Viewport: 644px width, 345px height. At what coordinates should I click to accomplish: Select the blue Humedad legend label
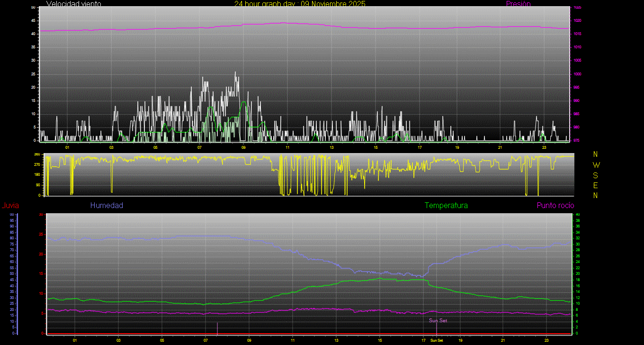coord(107,206)
